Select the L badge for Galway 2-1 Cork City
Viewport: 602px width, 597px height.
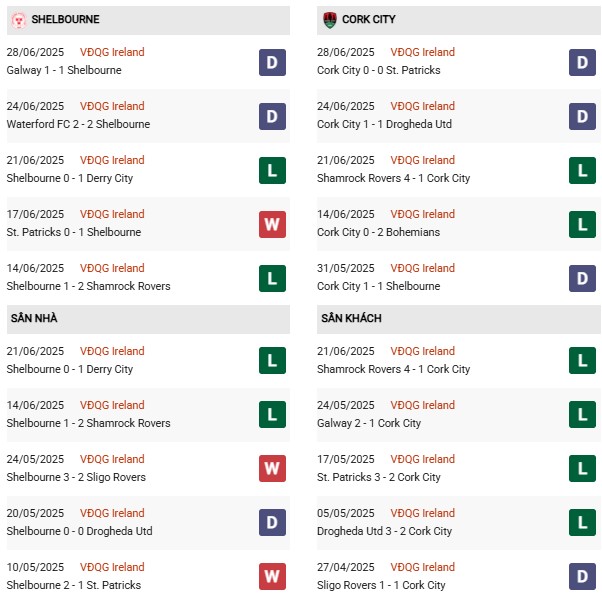(582, 415)
